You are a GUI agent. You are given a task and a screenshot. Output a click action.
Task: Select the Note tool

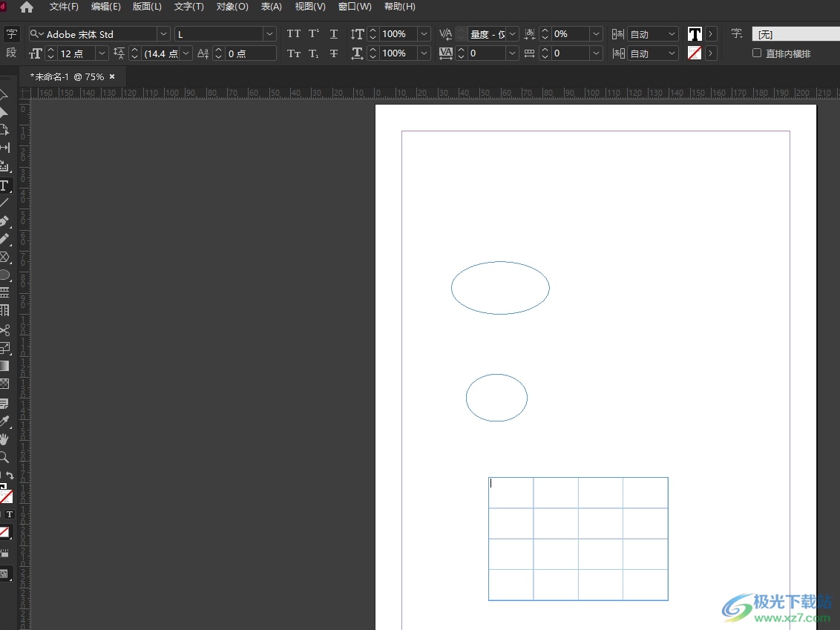pos(4,403)
